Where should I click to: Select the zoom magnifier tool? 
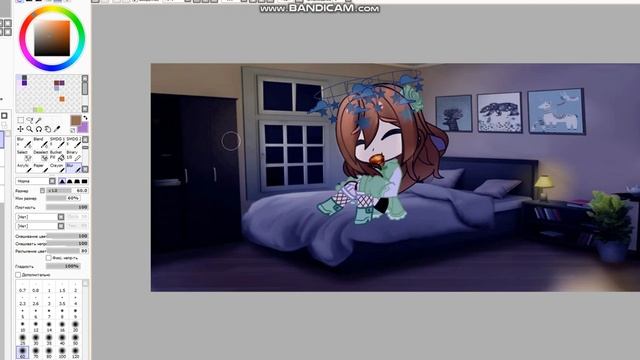(29, 129)
